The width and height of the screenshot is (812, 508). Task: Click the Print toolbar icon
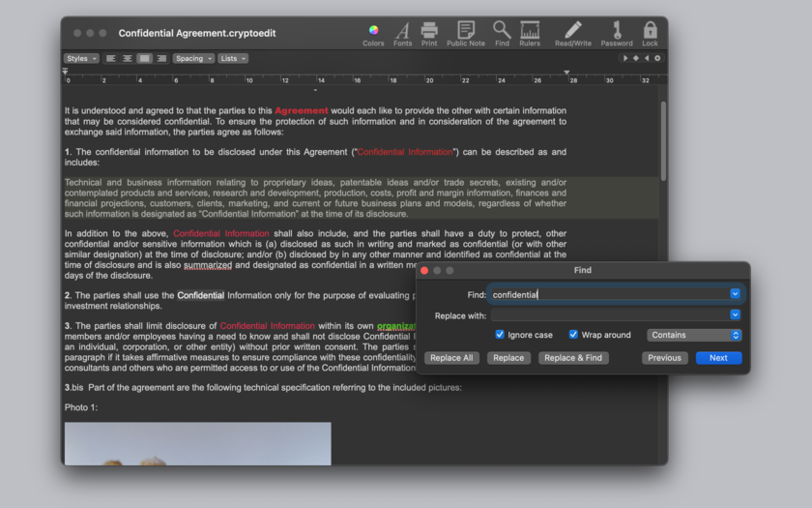click(x=429, y=35)
